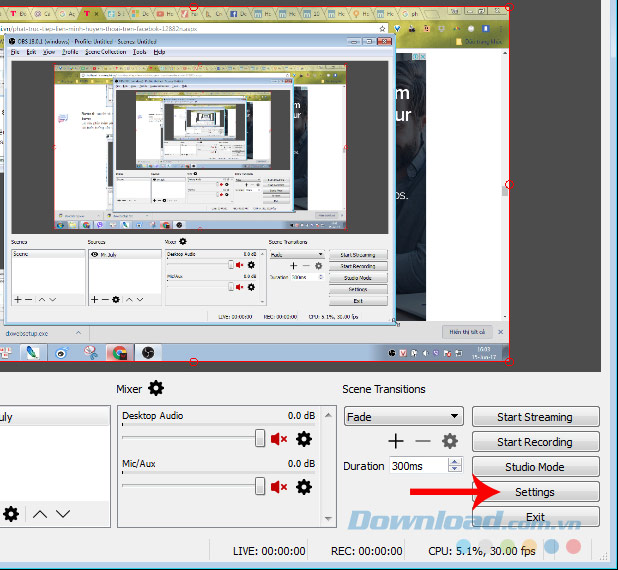
Task: Decrease Duration with the down stepper arrow
Action: 456,470
